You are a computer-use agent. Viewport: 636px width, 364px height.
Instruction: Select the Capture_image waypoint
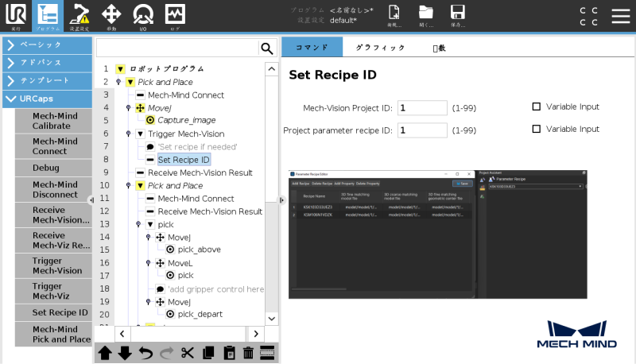pyautogui.click(x=186, y=120)
